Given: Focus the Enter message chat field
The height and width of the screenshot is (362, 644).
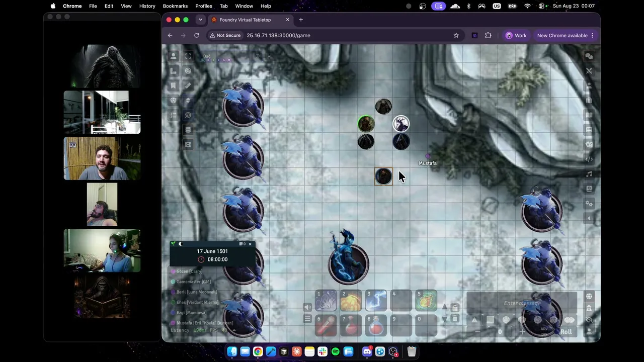Looking at the screenshot, I should [522, 303].
